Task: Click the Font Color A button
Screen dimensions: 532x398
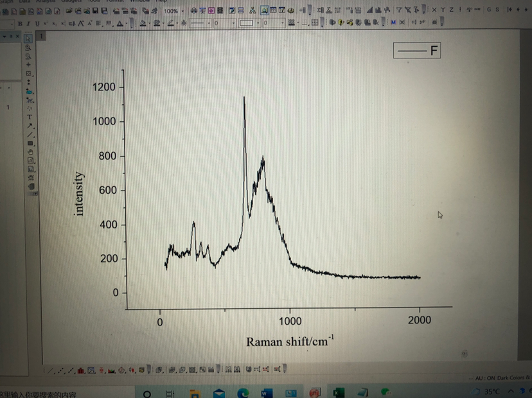Action: pos(120,23)
